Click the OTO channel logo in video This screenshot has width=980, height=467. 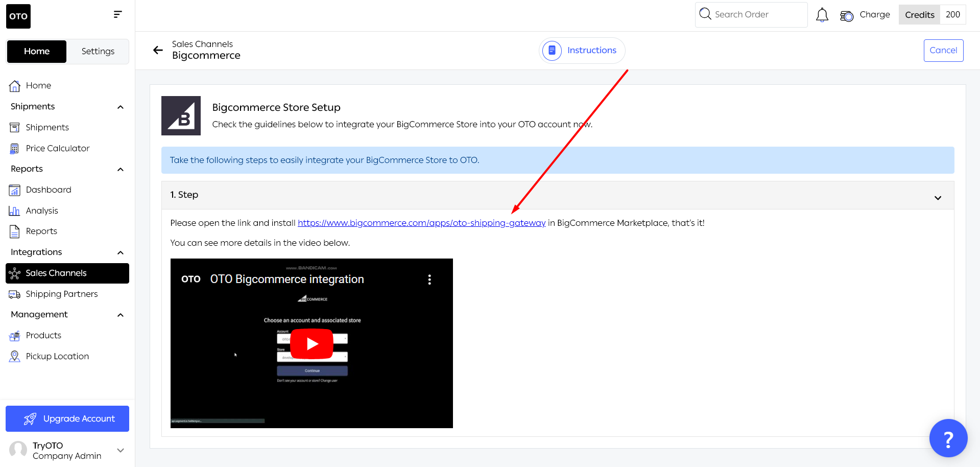coord(191,279)
